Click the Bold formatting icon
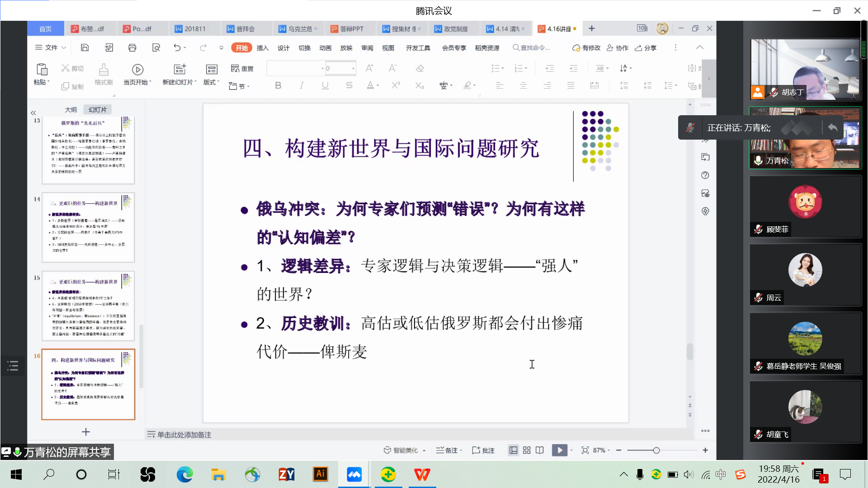 pos(278,85)
